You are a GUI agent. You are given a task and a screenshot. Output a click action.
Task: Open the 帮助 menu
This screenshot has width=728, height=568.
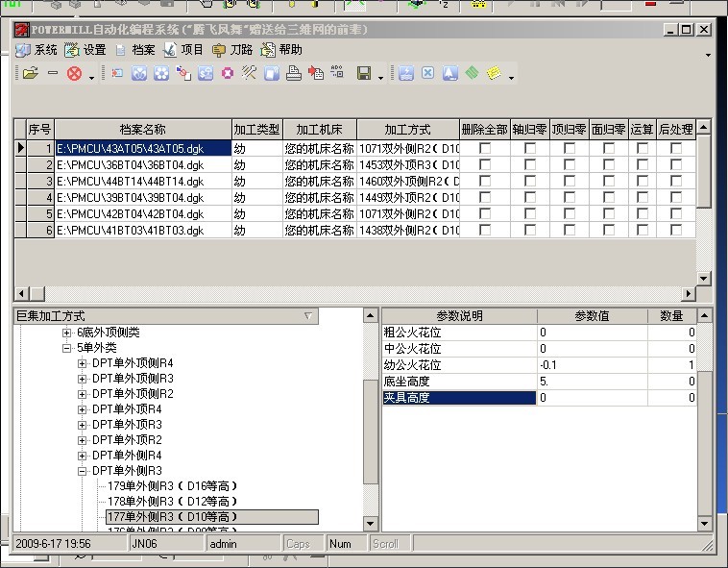(x=281, y=50)
